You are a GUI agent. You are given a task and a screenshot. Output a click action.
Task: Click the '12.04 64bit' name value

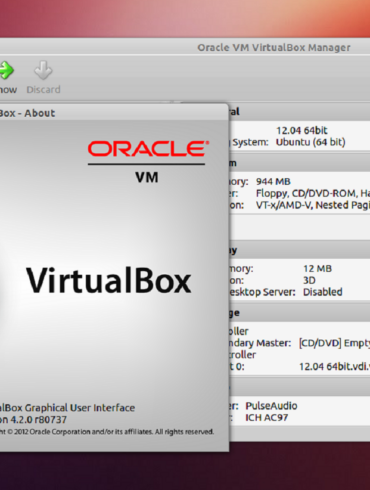click(302, 130)
